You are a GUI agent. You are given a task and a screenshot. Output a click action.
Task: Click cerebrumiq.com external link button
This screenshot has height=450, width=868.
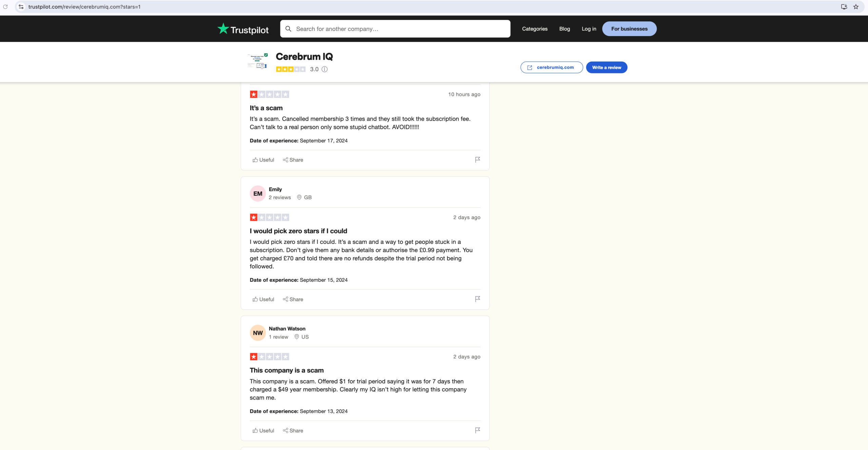point(551,67)
